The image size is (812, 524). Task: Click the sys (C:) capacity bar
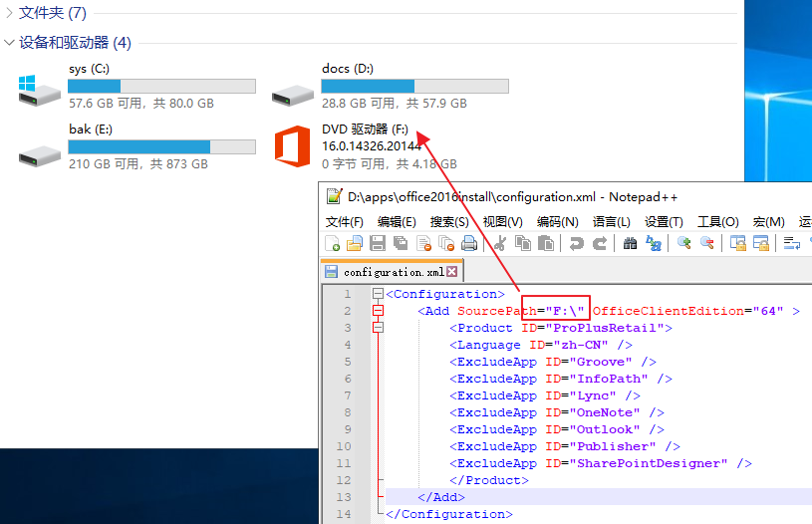point(161,86)
